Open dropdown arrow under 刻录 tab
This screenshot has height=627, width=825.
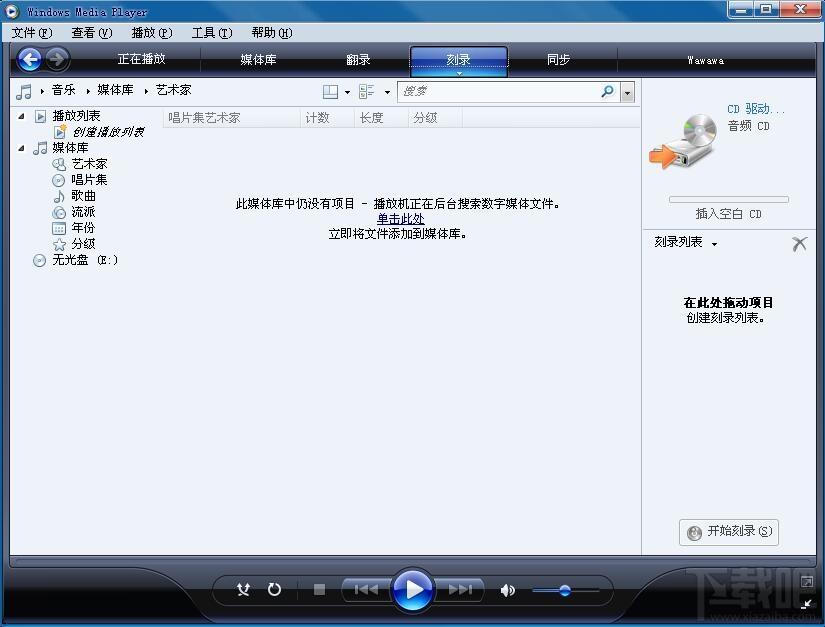coord(459,73)
